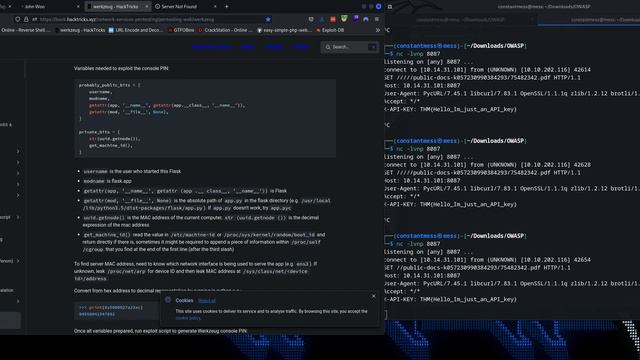Viewport: 640px width, 360px height.
Task: Open the easy-simple-php-web bookmark
Action: (284, 30)
